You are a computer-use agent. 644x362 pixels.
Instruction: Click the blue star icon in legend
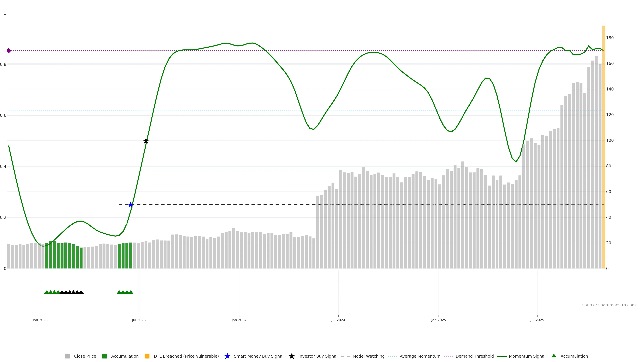(x=227, y=356)
